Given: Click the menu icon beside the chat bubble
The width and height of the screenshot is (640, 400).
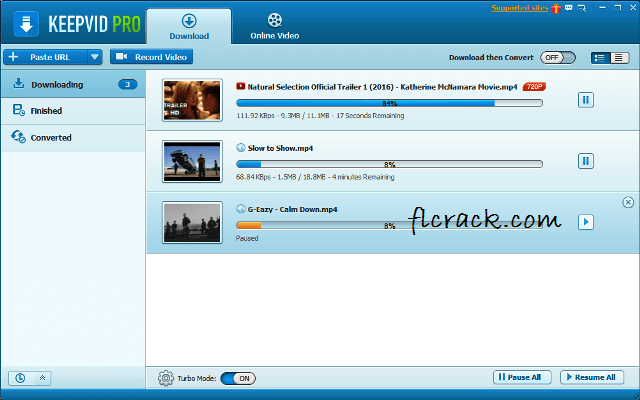Looking at the screenshot, I should click(582, 8).
